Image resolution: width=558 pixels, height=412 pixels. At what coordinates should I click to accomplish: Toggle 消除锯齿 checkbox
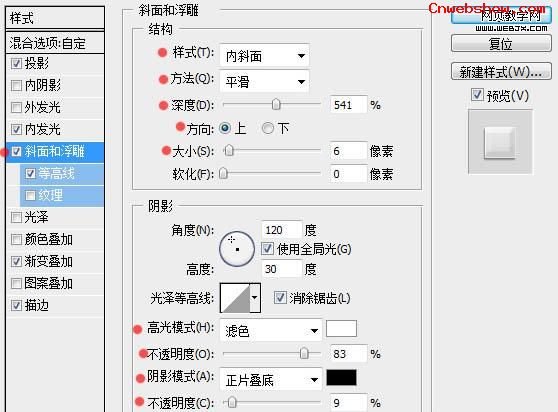(x=280, y=298)
